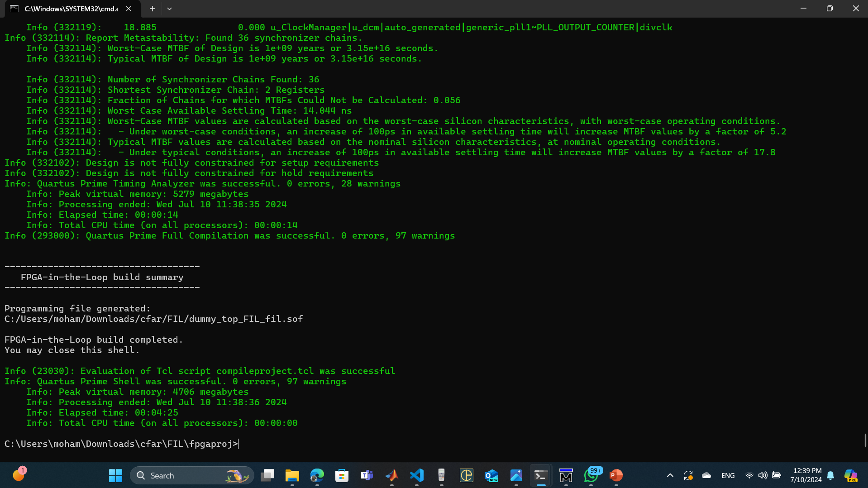Open the widgets icon with notification badge
This screenshot has height=488, width=868.
tap(19, 475)
